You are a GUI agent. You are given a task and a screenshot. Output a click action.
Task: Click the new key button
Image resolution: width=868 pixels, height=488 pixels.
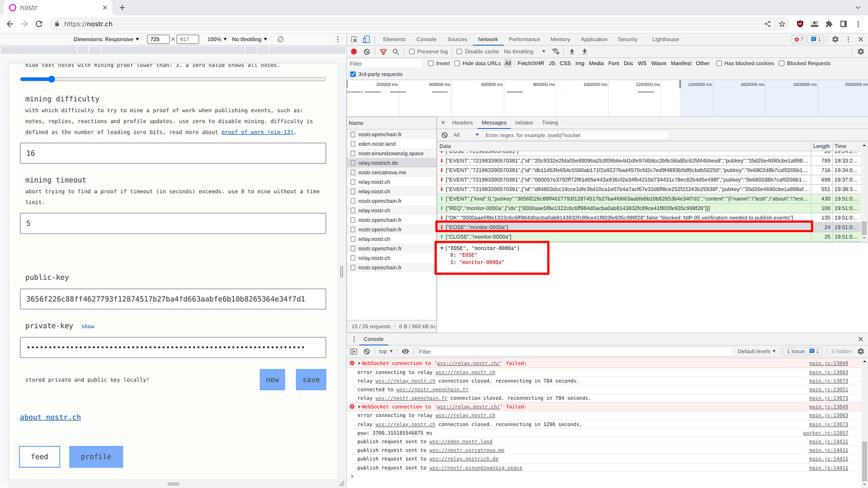(272, 379)
